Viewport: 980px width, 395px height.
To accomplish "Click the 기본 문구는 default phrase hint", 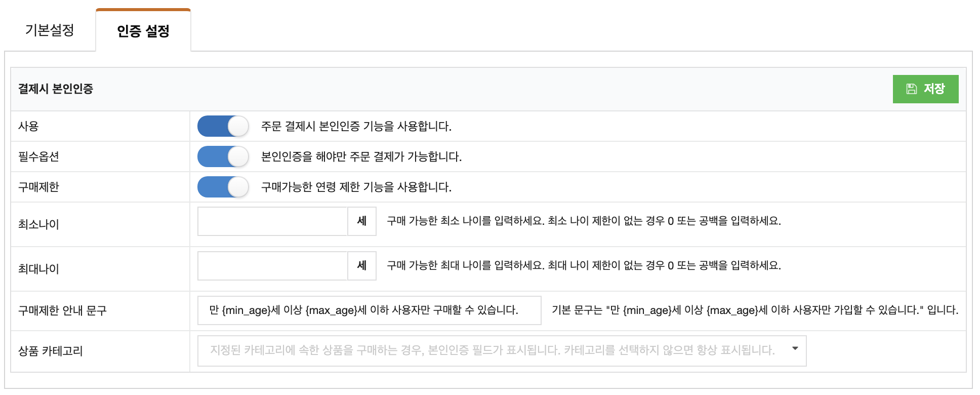I will point(755,310).
